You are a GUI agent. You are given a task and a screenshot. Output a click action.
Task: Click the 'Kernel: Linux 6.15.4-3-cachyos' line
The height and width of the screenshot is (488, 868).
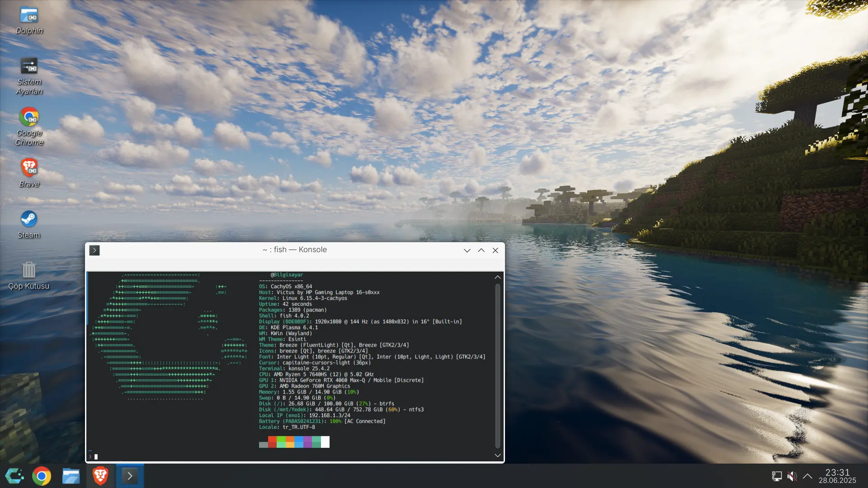[x=303, y=298]
